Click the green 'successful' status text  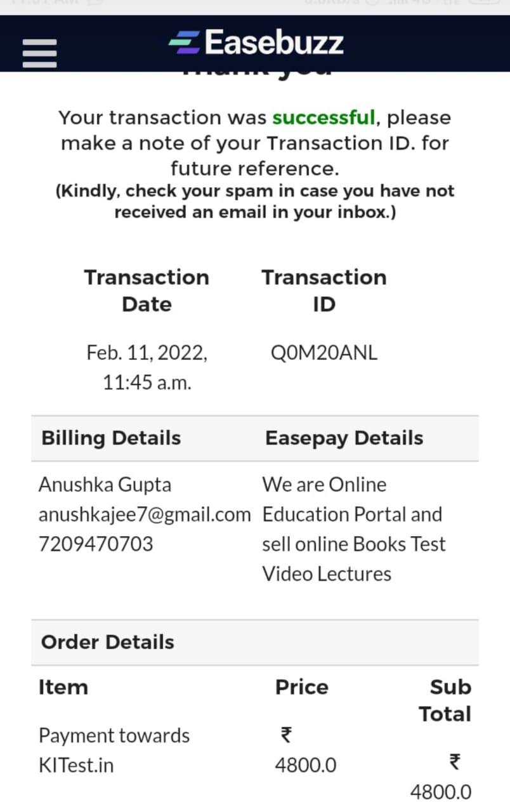324,117
